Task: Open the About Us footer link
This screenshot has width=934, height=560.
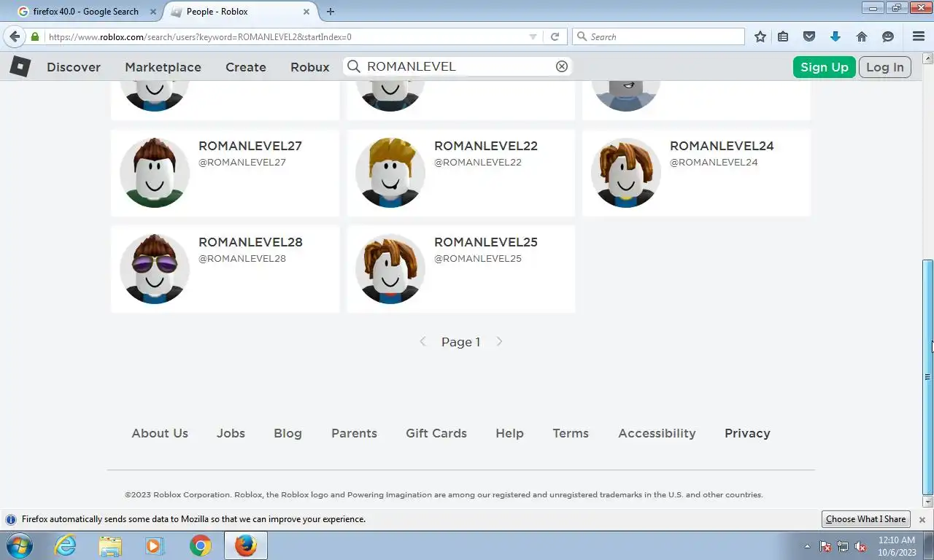Action: click(x=160, y=433)
